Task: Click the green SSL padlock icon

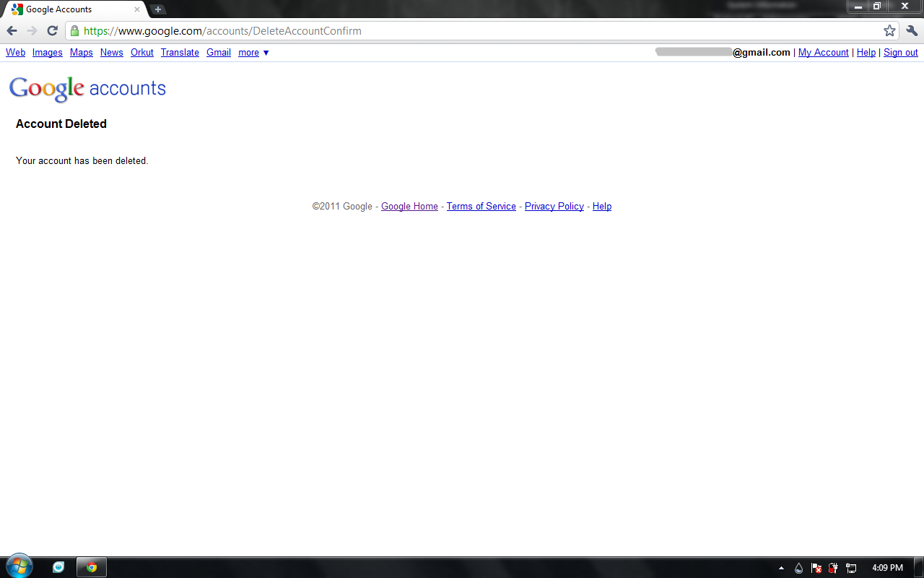Action: coord(74,31)
